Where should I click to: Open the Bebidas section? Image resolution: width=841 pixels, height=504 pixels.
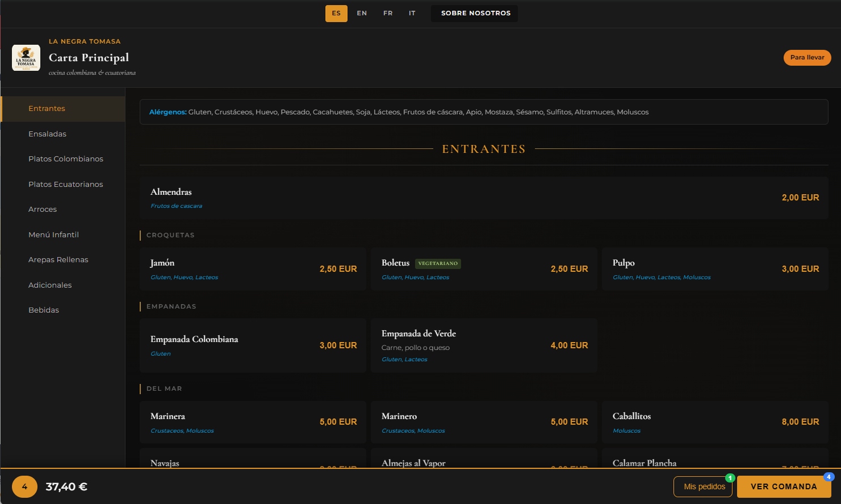pos(44,310)
